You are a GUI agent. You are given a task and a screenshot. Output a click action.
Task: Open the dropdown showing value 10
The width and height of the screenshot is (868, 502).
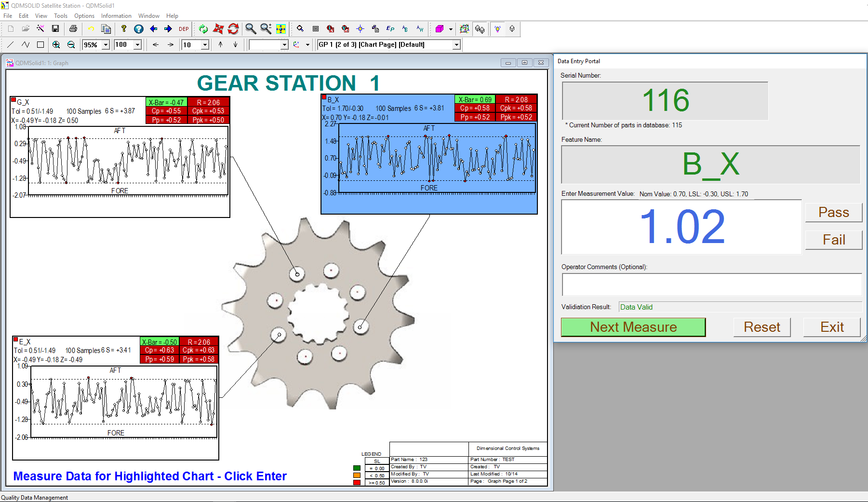point(205,45)
